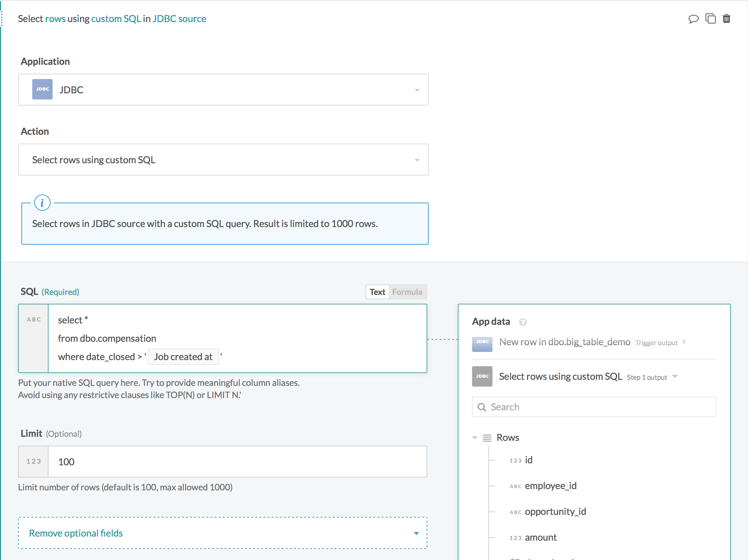Image resolution: width=748 pixels, height=560 pixels.
Task: Click the JDBC icon beside New row trigger
Action: click(482, 344)
